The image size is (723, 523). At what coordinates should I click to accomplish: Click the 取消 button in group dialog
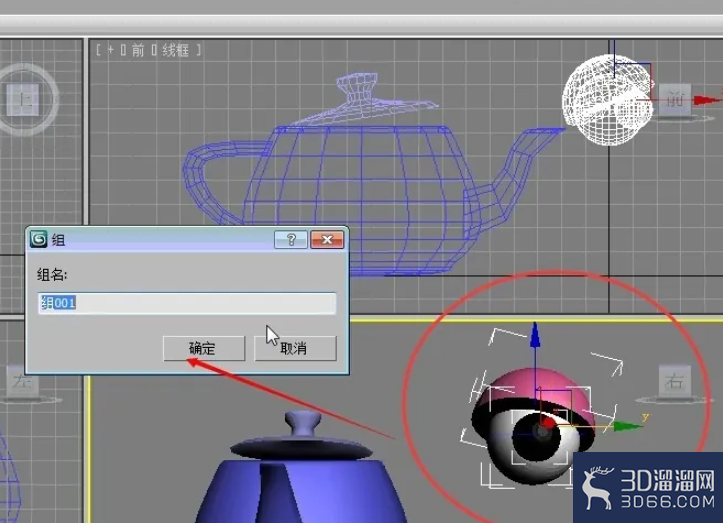pyautogui.click(x=295, y=348)
